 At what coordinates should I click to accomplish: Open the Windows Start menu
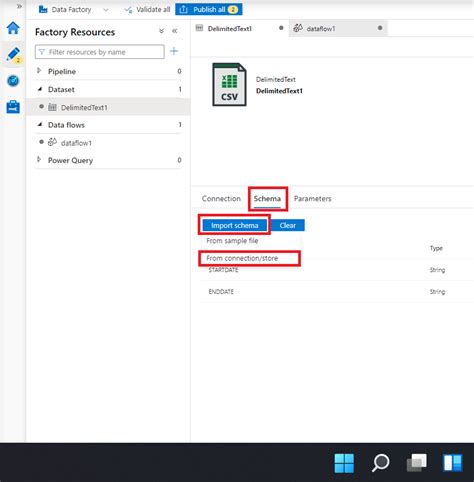[344, 463]
